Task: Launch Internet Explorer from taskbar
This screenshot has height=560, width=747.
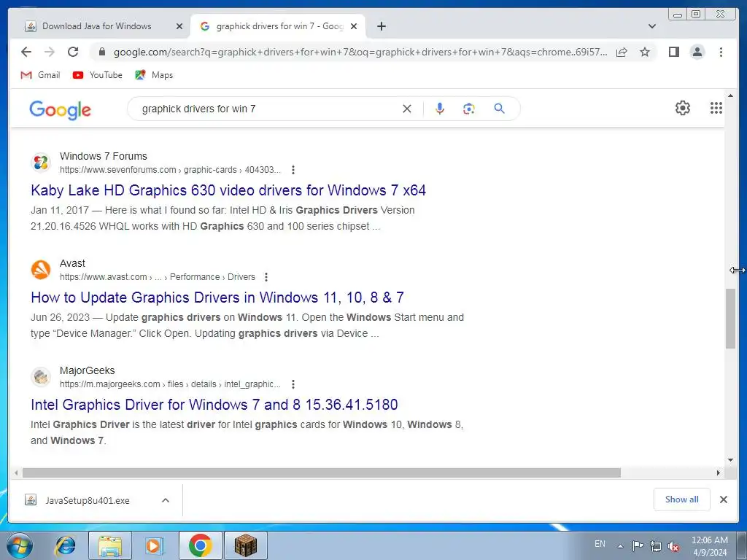Action: point(65,545)
